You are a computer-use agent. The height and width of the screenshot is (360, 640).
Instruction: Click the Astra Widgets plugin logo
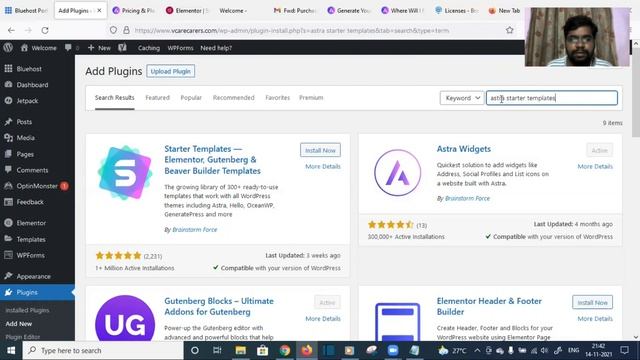398,173
